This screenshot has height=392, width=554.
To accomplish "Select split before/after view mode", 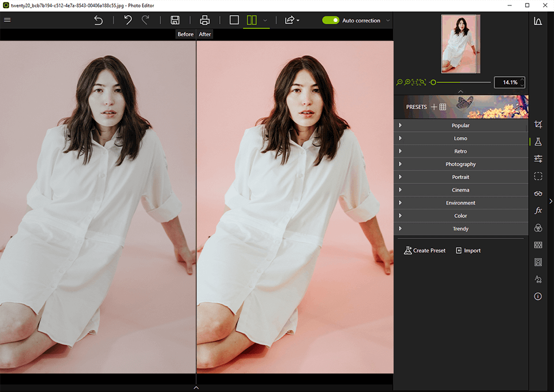I will click(x=252, y=20).
